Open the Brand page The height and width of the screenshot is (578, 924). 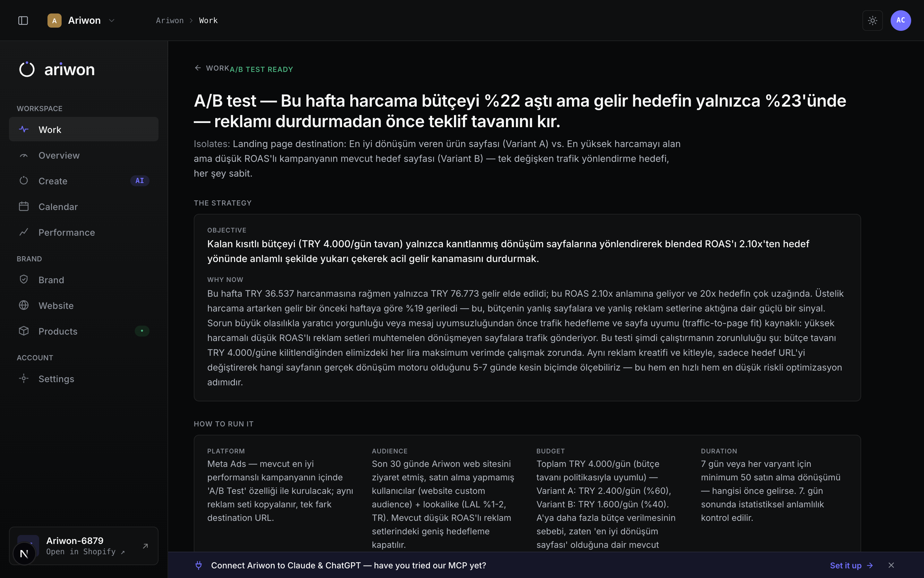point(84,280)
